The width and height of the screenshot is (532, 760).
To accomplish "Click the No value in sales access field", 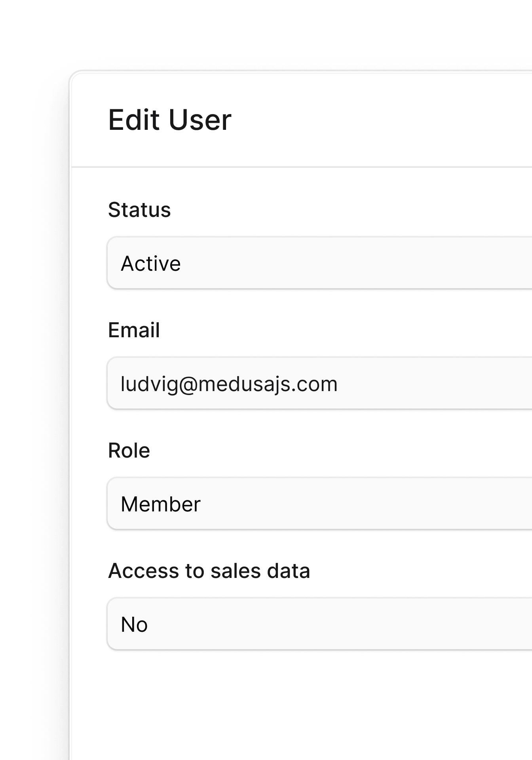I will tap(134, 625).
